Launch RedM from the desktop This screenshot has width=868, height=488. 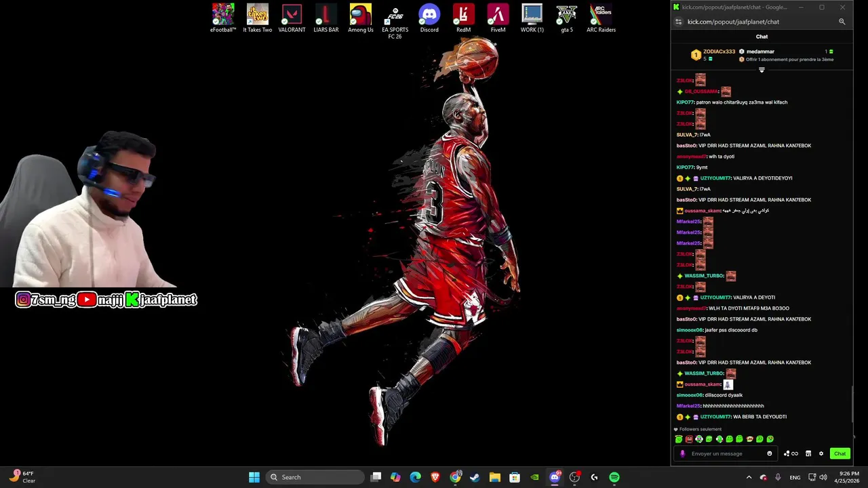click(463, 18)
